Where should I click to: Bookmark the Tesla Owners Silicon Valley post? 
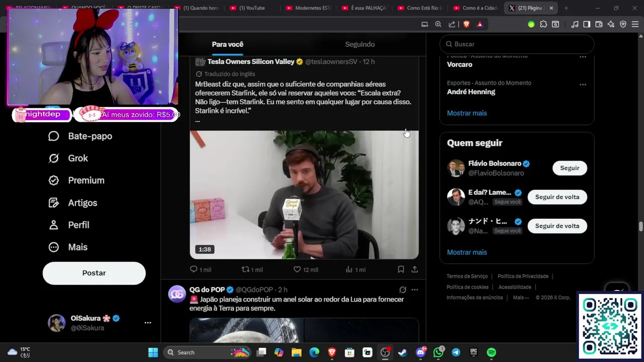coord(401,269)
